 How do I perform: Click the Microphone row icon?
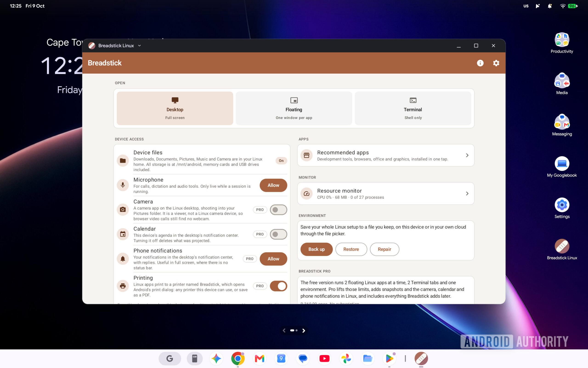123,185
